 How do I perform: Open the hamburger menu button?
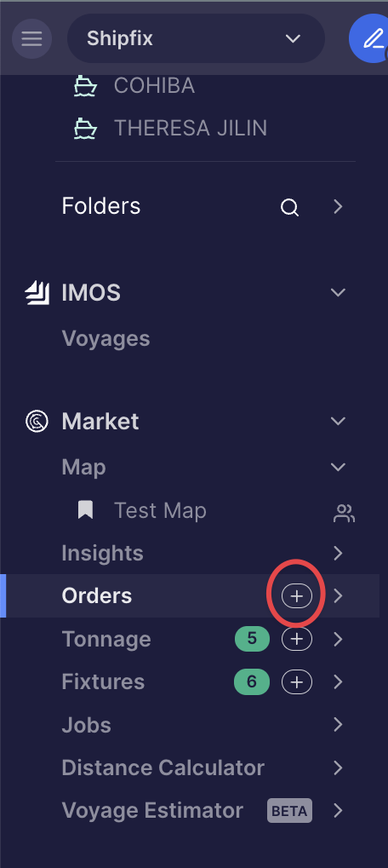(32, 38)
